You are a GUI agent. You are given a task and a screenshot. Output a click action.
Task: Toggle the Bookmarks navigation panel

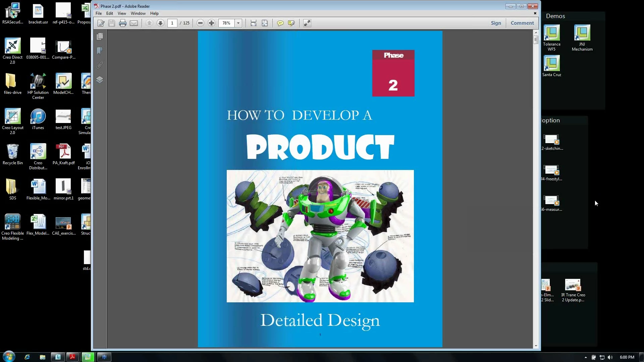(100, 51)
